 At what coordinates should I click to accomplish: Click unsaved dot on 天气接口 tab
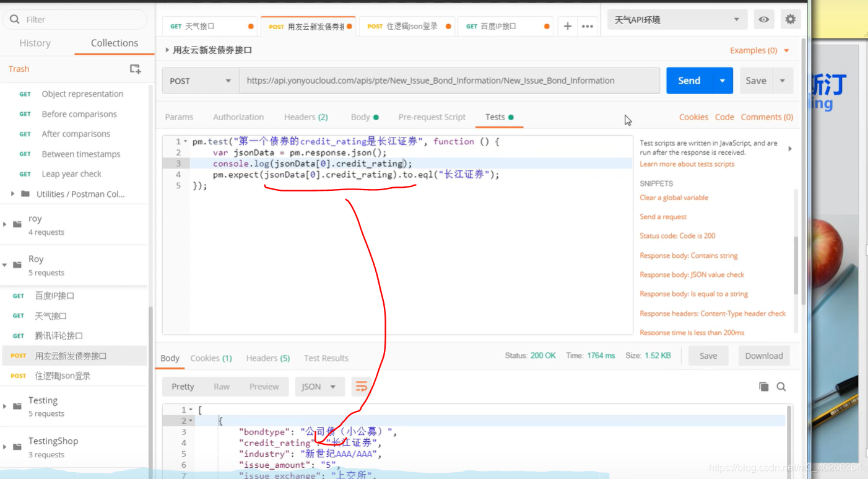pyautogui.click(x=251, y=27)
